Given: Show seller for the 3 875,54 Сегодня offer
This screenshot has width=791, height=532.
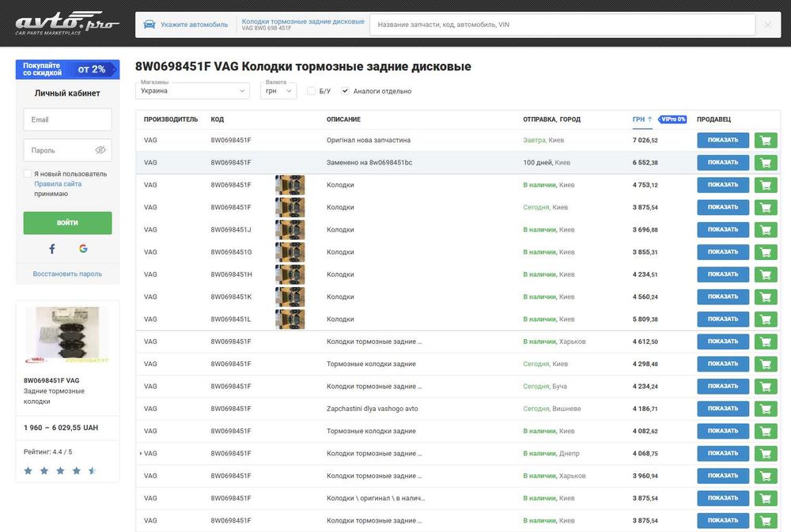Looking at the screenshot, I should [723, 207].
